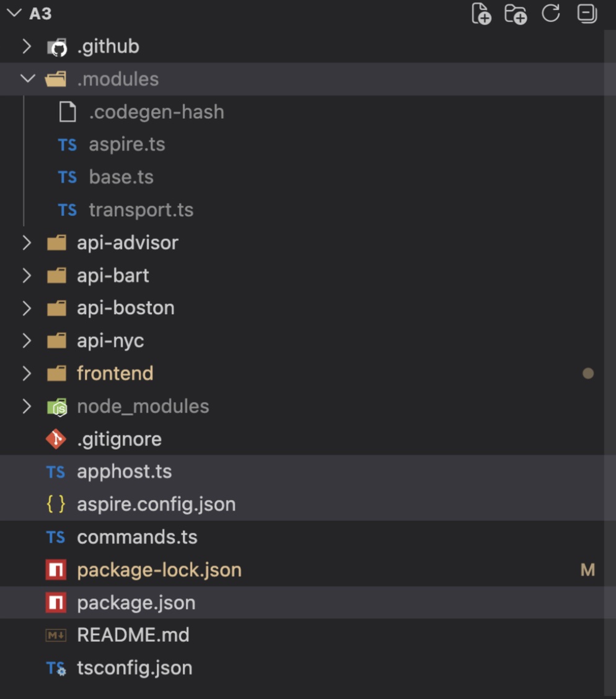The image size is (616, 699).
Task: Expand the node_modules folder
Action: tap(26, 406)
